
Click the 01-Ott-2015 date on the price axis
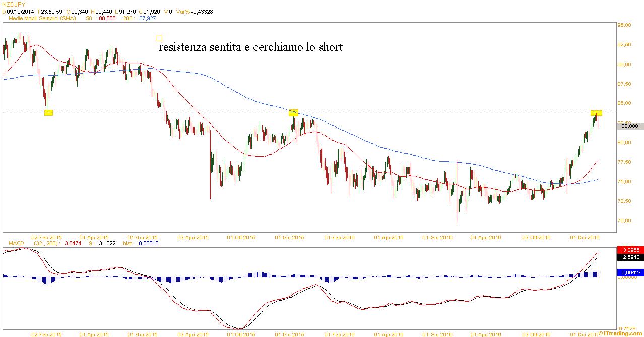pyautogui.click(x=240, y=237)
